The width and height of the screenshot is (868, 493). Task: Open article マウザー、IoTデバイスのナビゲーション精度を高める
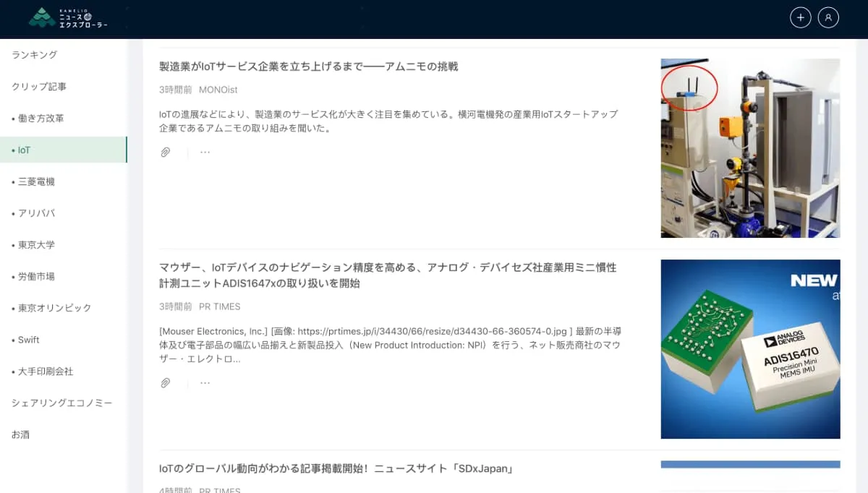(x=388, y=275)
